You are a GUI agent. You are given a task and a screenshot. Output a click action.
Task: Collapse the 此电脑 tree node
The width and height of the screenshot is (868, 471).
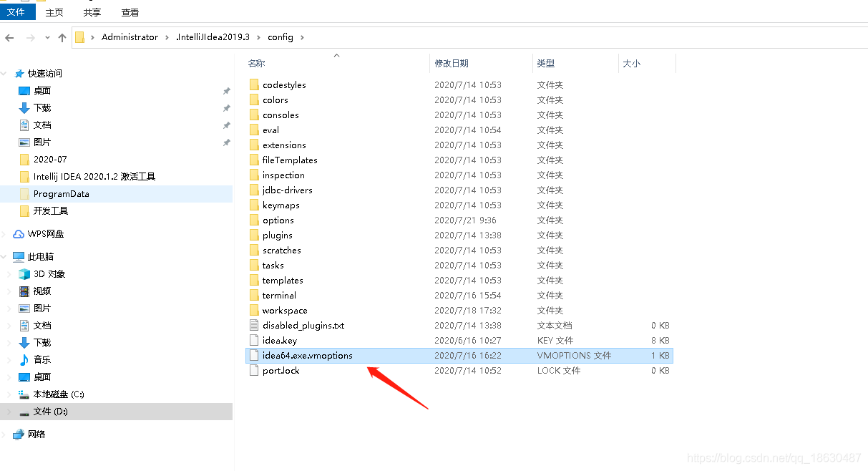click(x=5, y=256)
